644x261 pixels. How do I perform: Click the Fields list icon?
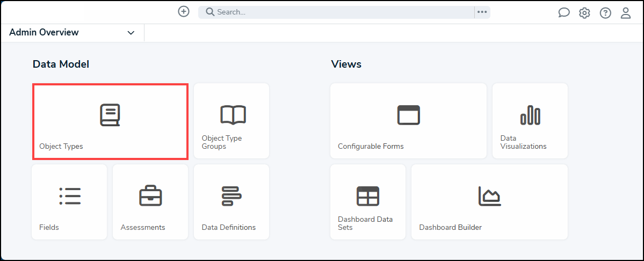pyautogui.click(x=69, y=196)
